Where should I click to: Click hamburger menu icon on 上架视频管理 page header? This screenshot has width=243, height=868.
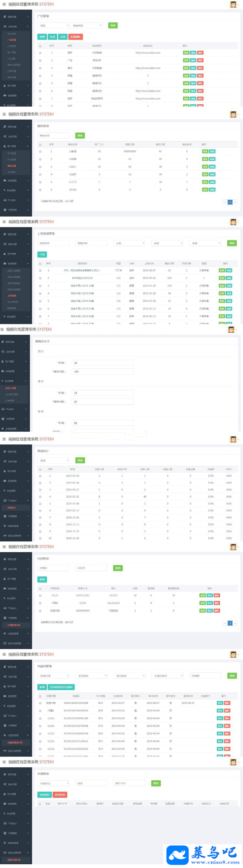coord(4,222)
